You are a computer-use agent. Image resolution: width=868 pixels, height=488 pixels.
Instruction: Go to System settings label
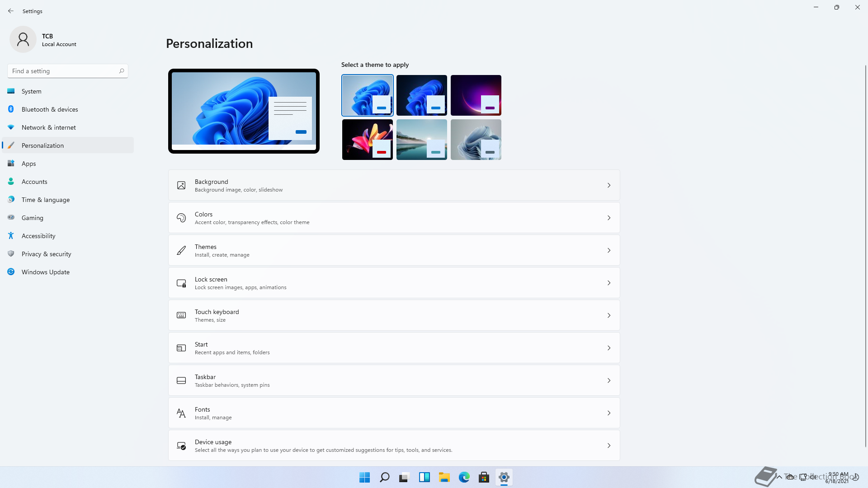point(32,91)
